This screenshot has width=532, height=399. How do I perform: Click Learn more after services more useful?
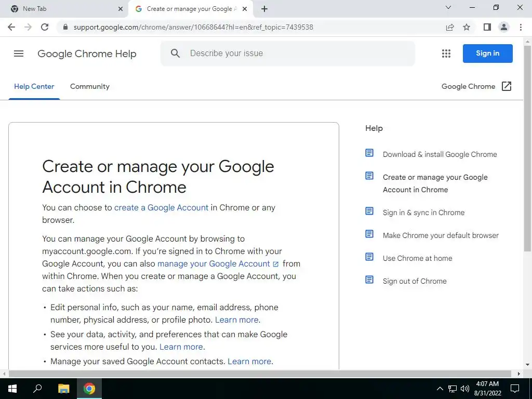[181, 347]
